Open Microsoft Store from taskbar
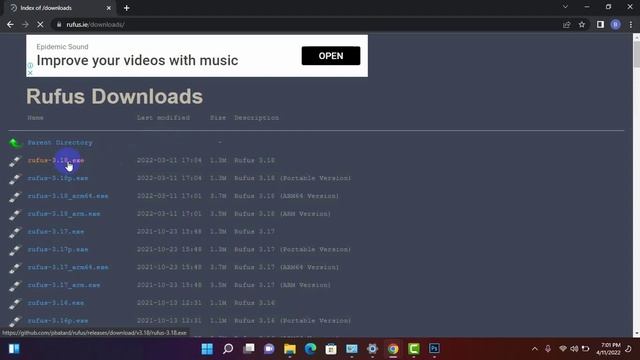 [331, 349]
